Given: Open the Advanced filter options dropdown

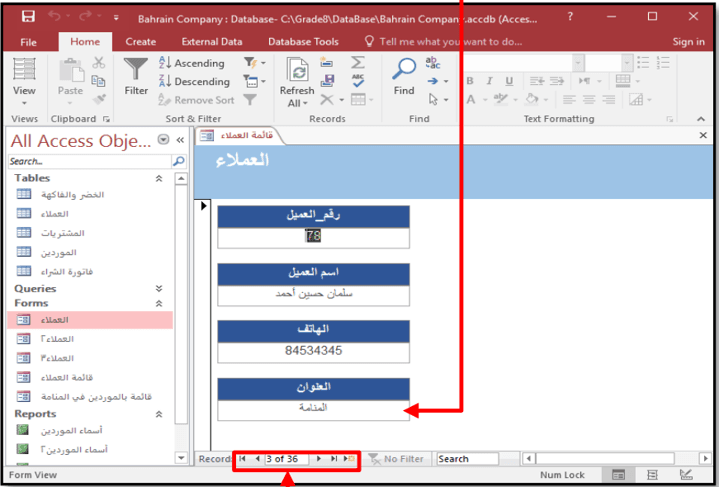Looking at the screenshot, I should click(254, 82).
